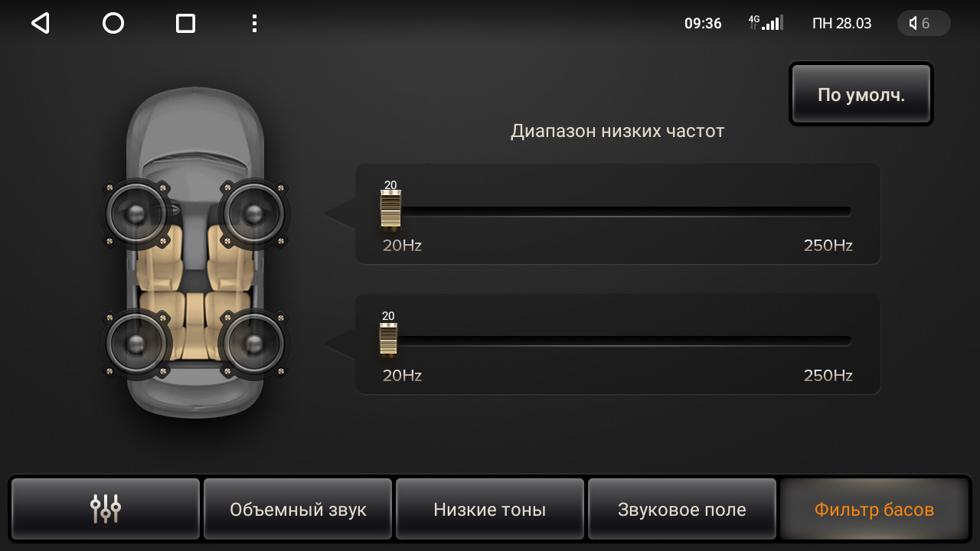Image resolution: width=980 pixels, height=551 pixels.
Task: Switch to the Низкие тоны tab
Action: point(490,509)
